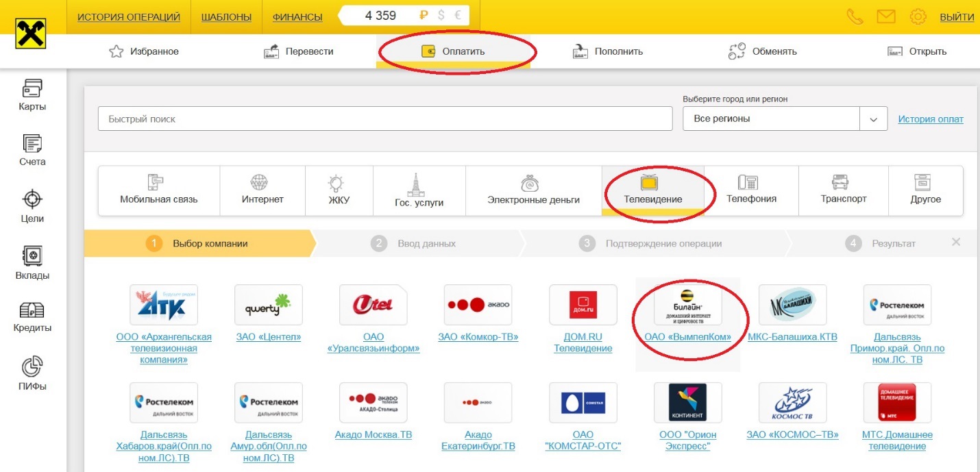Open the ОАО «ВымпелКом» link
Image resolution: width=980 pixels, height=472 pixels.
point(688,337)
